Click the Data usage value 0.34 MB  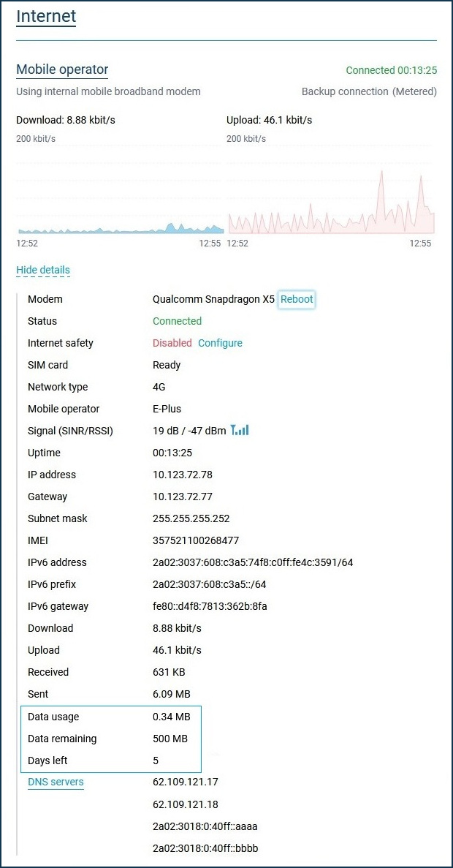(172, 717)
